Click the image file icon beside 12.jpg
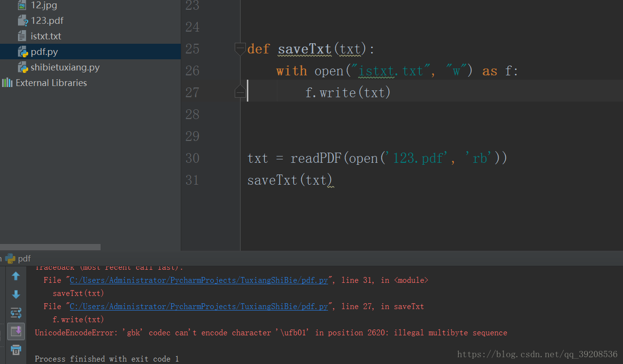This screenshot has width=623, height=364. click(x=21, y=5)
